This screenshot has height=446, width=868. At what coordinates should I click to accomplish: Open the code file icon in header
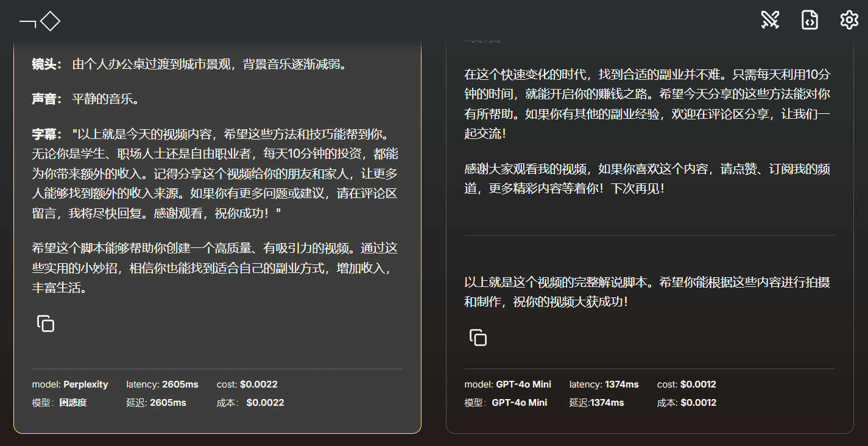[x=809, y=20]
